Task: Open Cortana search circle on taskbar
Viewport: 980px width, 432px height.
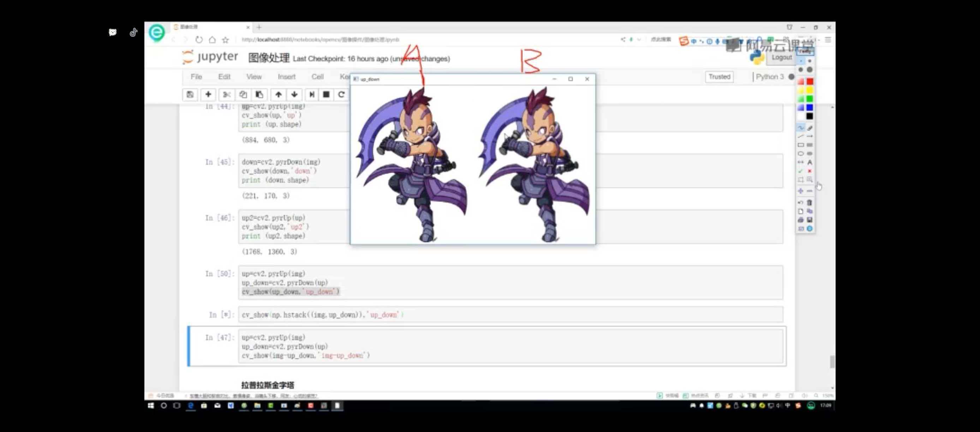Action: pyautogui.click(x=163, y=406)
